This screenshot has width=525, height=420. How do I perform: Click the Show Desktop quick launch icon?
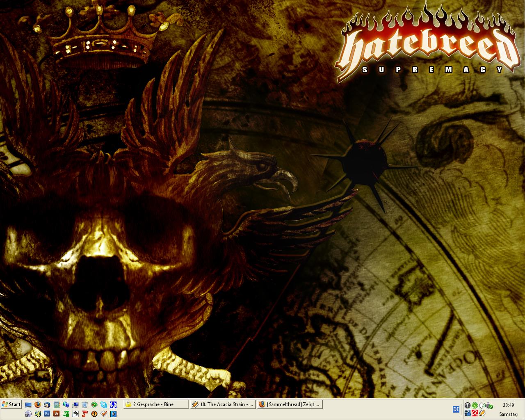28,405
